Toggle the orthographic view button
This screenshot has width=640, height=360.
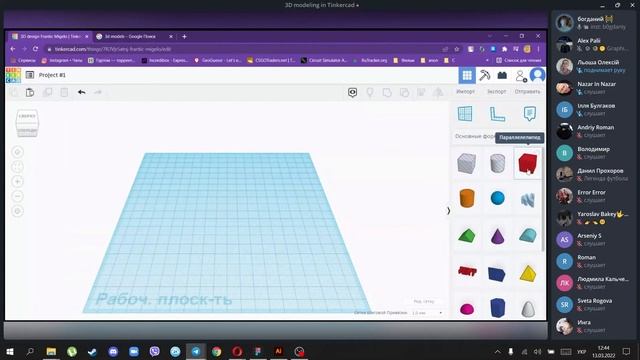tap(17, 211)
